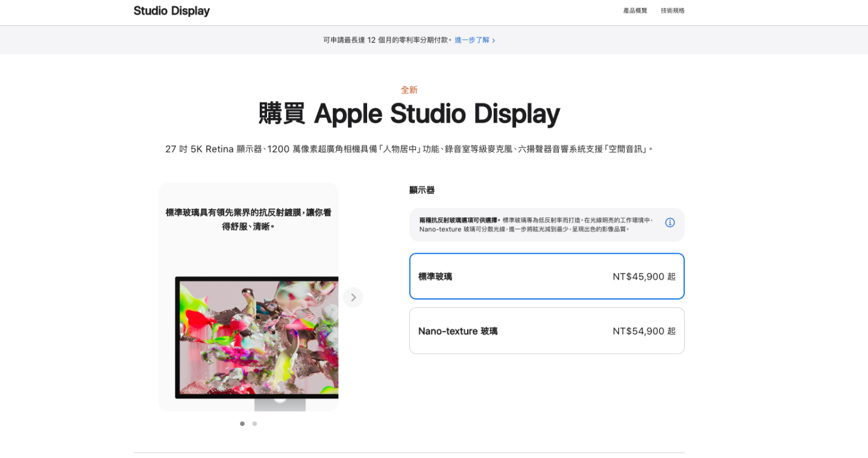
Task: Click the NT$45,900 起 price text
Action: point(644,276)
